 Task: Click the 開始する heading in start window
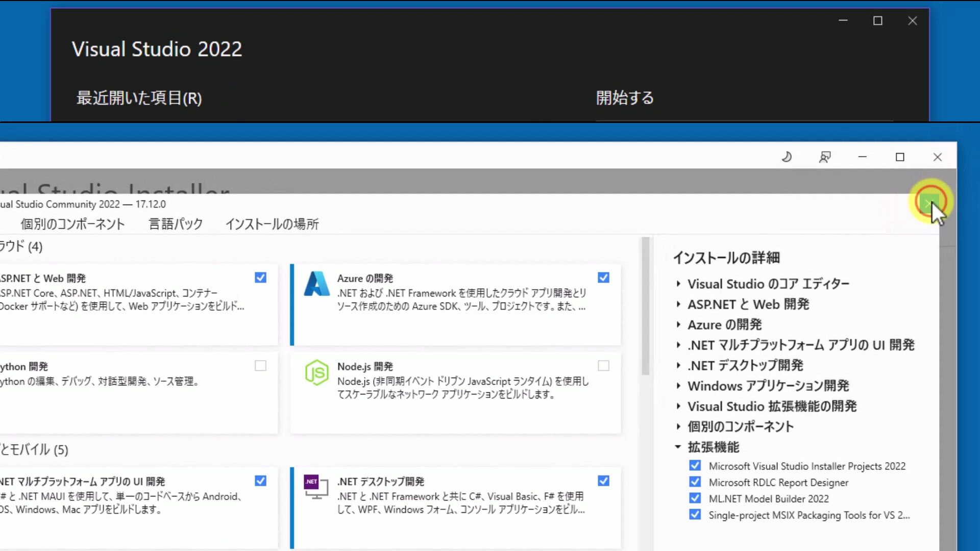pyautogui.click(x=625, y=97)
